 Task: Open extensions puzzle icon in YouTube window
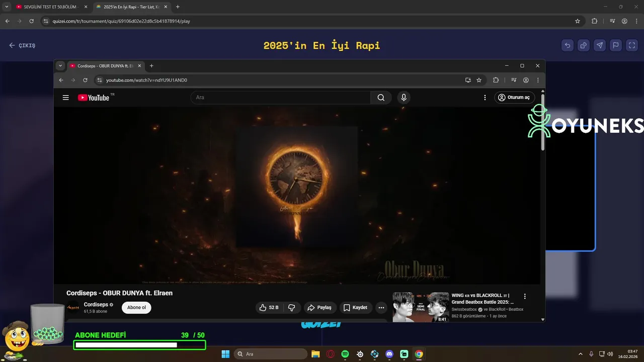point(496,80)
